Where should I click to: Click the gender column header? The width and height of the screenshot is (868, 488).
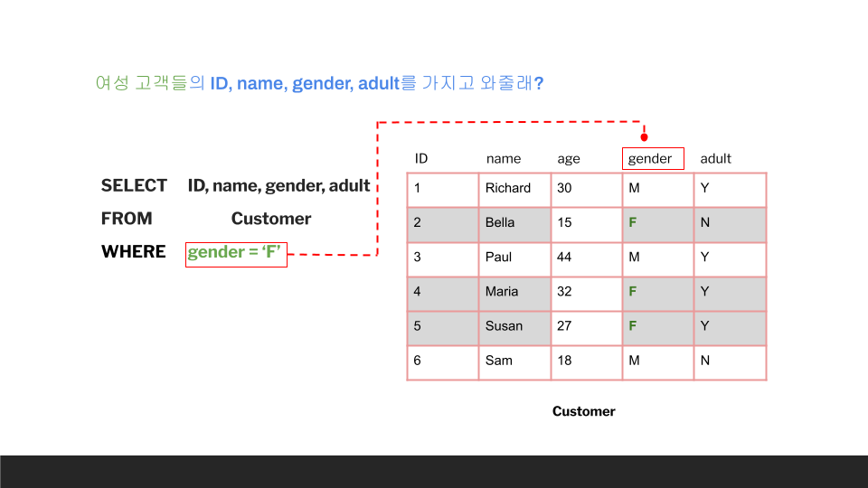pyautogui.click(x=653, y=159)
